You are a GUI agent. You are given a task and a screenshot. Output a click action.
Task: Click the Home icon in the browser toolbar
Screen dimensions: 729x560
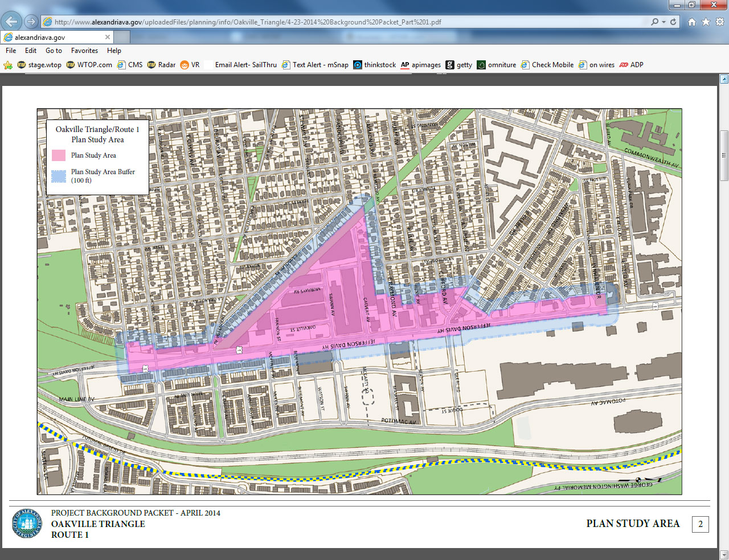(x=692, y=22)
